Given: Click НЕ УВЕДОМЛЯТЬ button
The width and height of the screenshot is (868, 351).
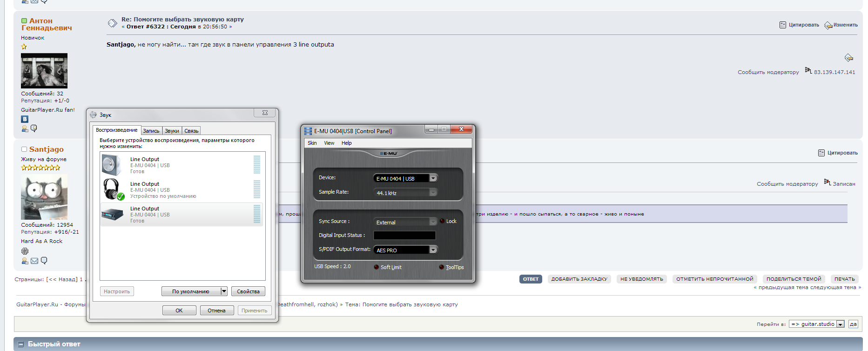Looking at the screenshot, I should click(642, 279).
